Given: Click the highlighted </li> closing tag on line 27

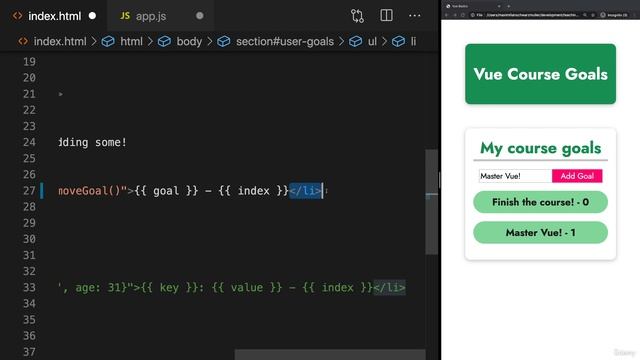Looking at the screenshot, I should point(306,191).
